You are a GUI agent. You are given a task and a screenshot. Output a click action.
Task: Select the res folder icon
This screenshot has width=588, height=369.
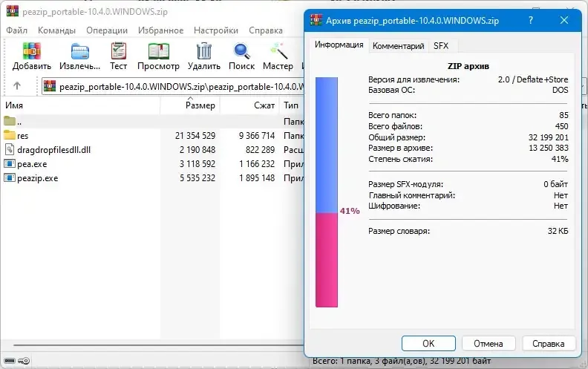pyautogui.click(x=10, y=135)
